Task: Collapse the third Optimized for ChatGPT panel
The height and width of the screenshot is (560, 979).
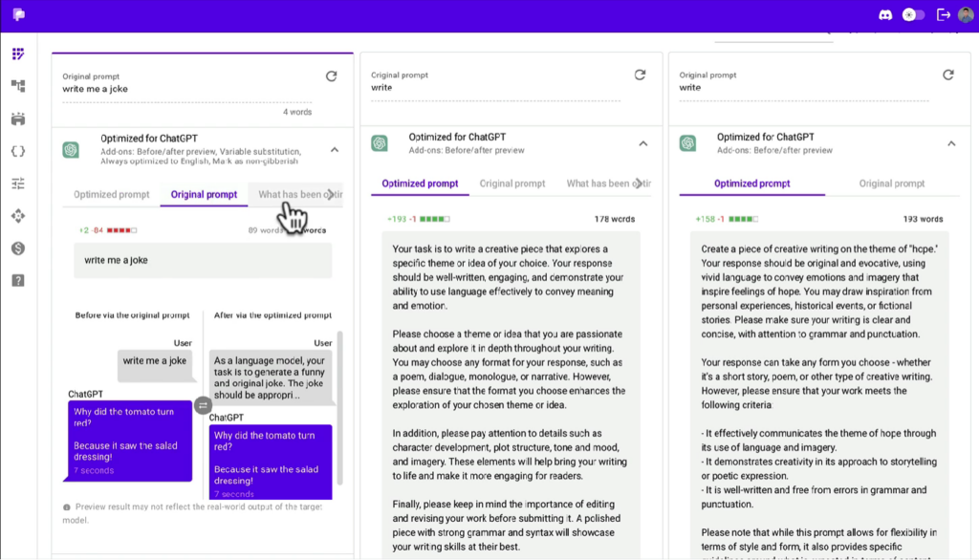Action: (951, 141)
